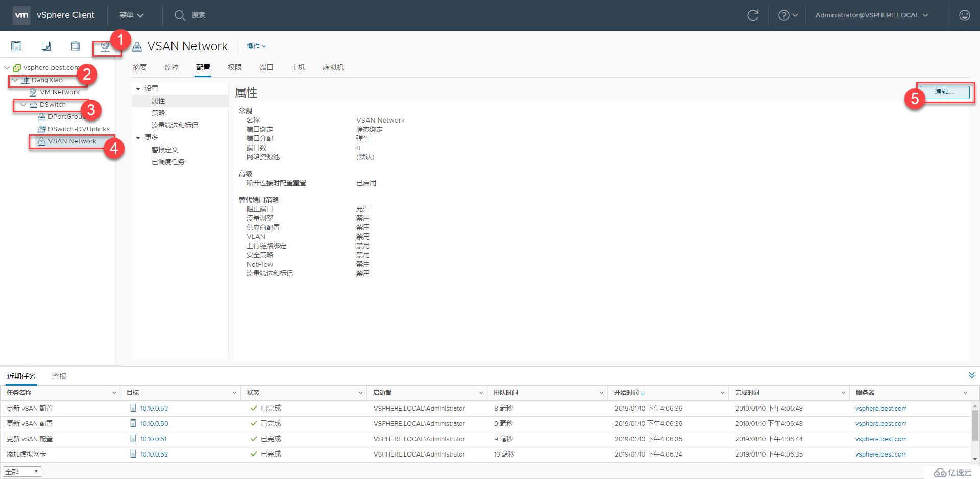Image resolution: width=980 pixels, height=479 pixels.
Task: Switch to the 警报 tab
Action: pyautogui.click(x=59, y=376)
